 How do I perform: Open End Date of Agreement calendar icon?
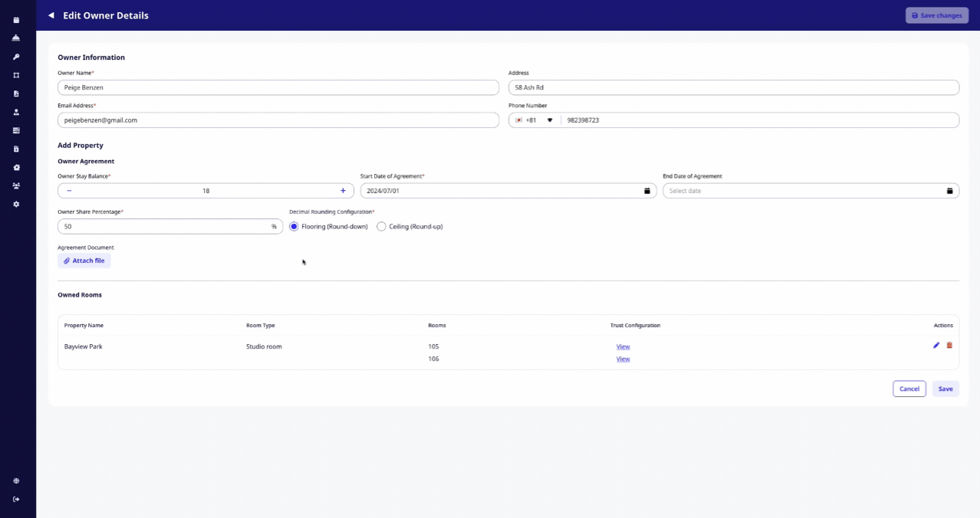(x=949, y=191)
